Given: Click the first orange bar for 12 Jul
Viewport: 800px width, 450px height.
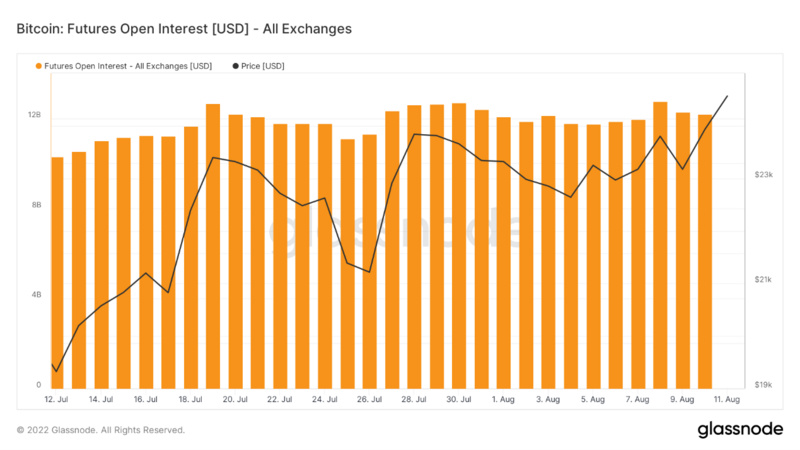Looking at the screenshot, I should pos(57,273).
